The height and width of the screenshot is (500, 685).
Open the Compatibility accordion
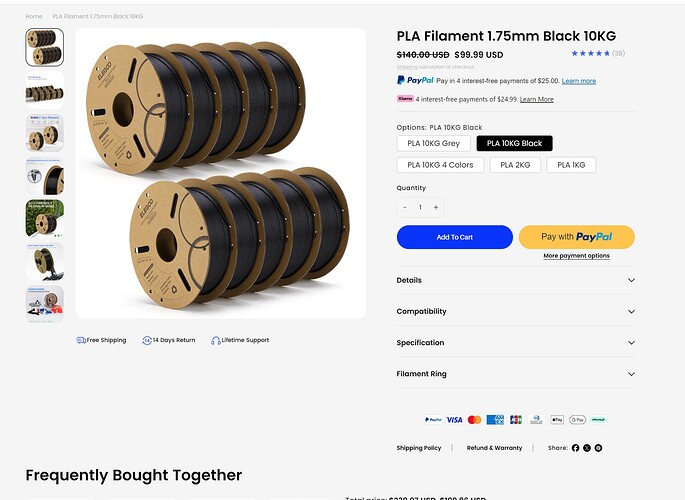pos(515,311)
